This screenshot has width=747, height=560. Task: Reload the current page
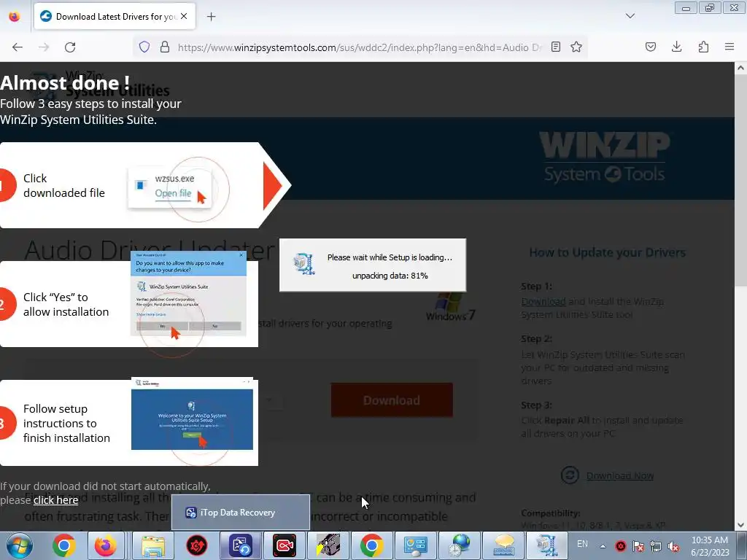tap(70, 47)
